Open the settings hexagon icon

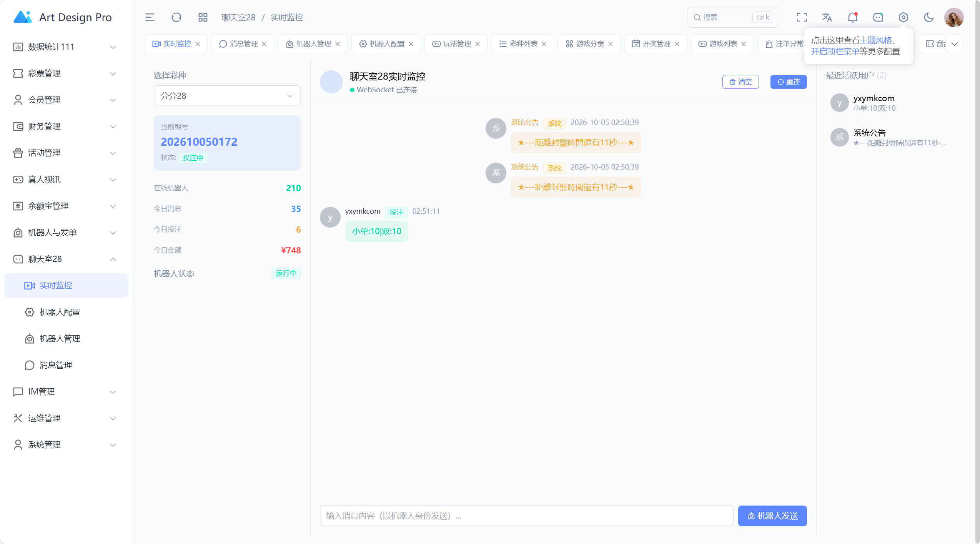click(903, 17)
